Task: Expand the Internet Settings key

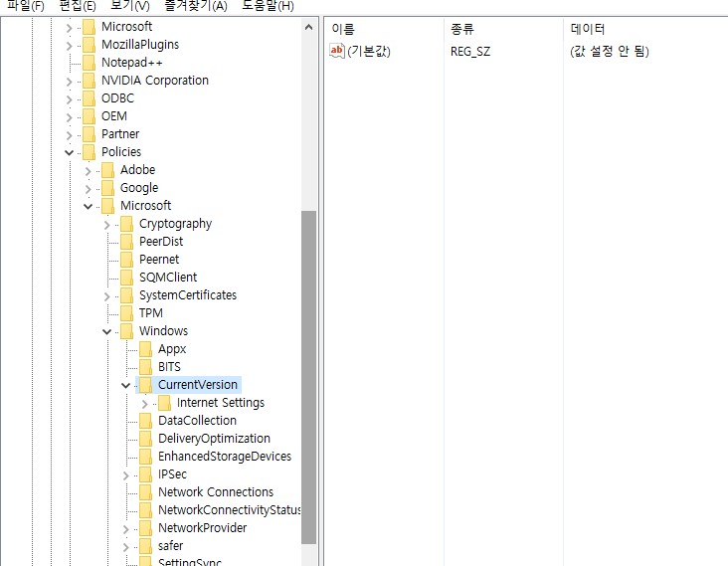Action: (x=145, y=404)
